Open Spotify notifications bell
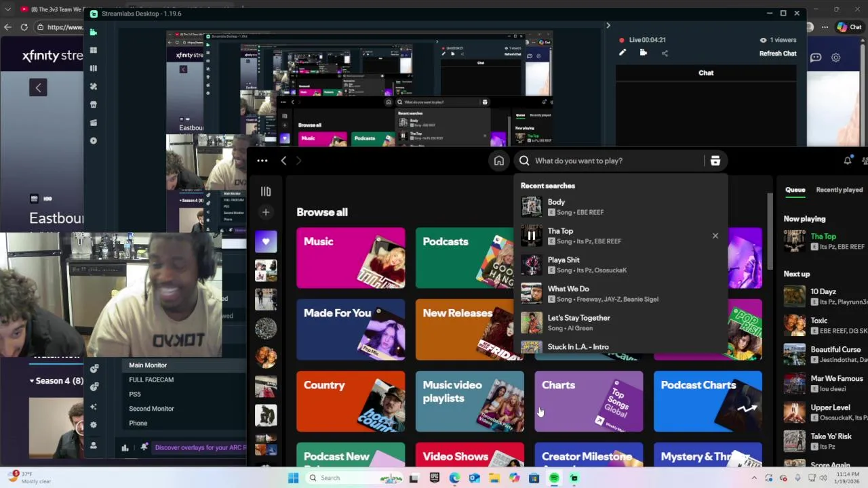 pyautogui.click(x=848, y=161)
